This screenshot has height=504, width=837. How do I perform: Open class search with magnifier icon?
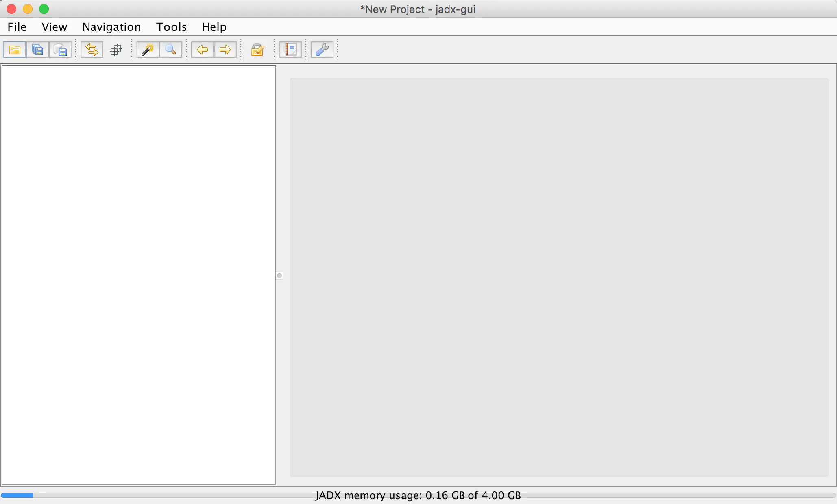(170, 50)
